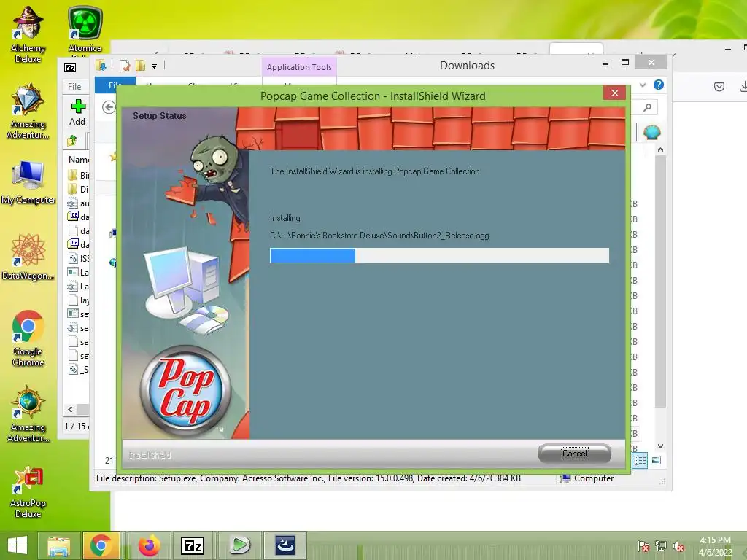Select the '_S' file in 7-Zip list
This screenshot has height=560, width=747.
[x=79, y=370]
